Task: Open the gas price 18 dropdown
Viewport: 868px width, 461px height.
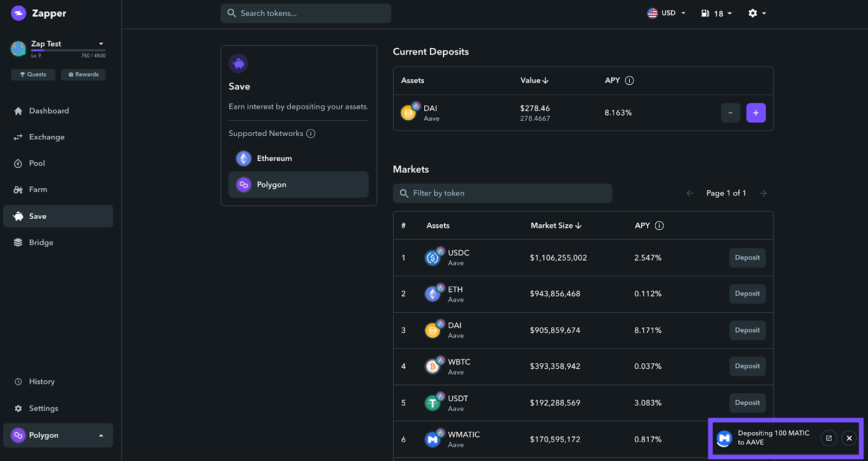Action: (716, 14)
